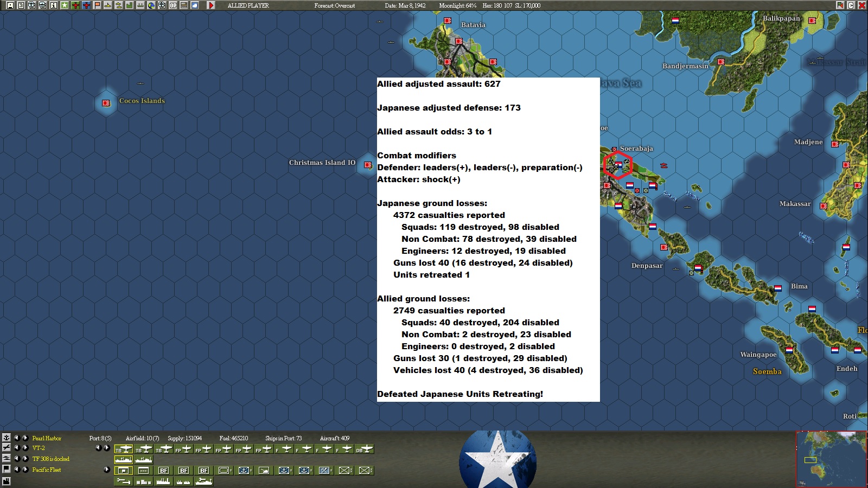Click the 'Supply: 151094' readout
The image size is (868, 488).
point(184,438)
